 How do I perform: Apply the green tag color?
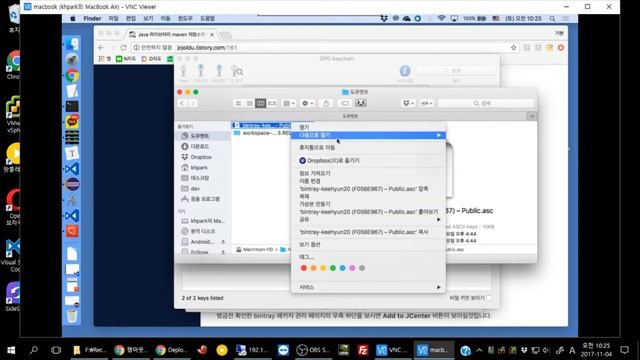[x=333, y=268]
